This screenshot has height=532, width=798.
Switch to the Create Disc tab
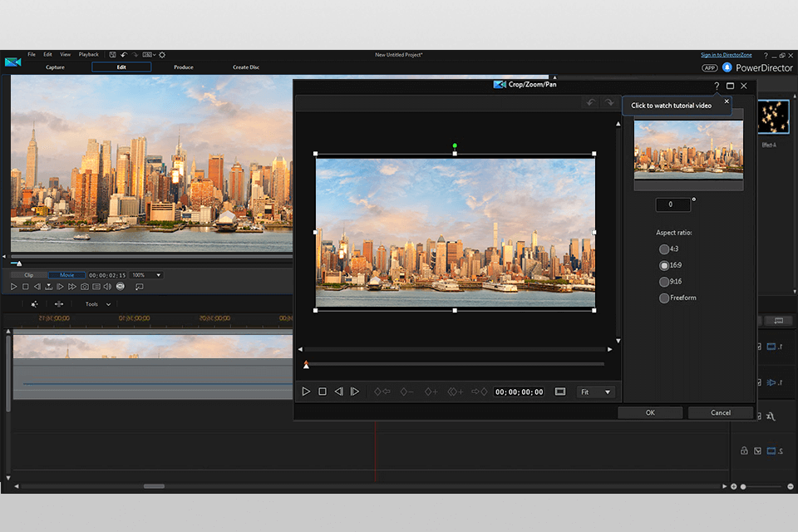246,67
